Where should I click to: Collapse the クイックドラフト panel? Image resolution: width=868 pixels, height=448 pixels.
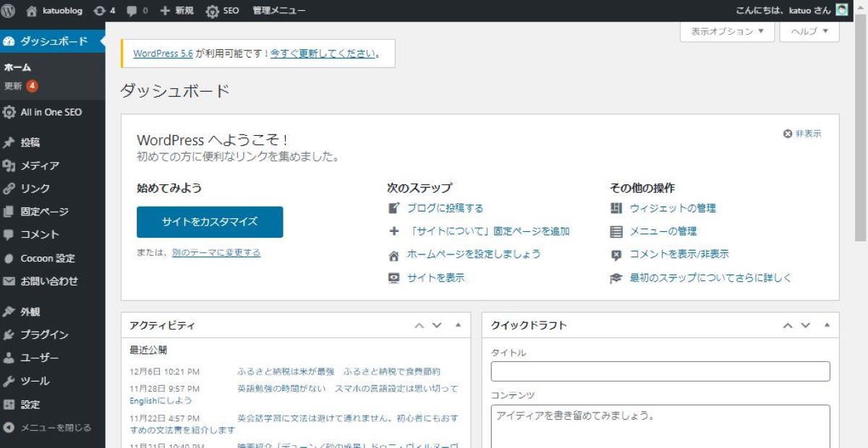[827, 326]
